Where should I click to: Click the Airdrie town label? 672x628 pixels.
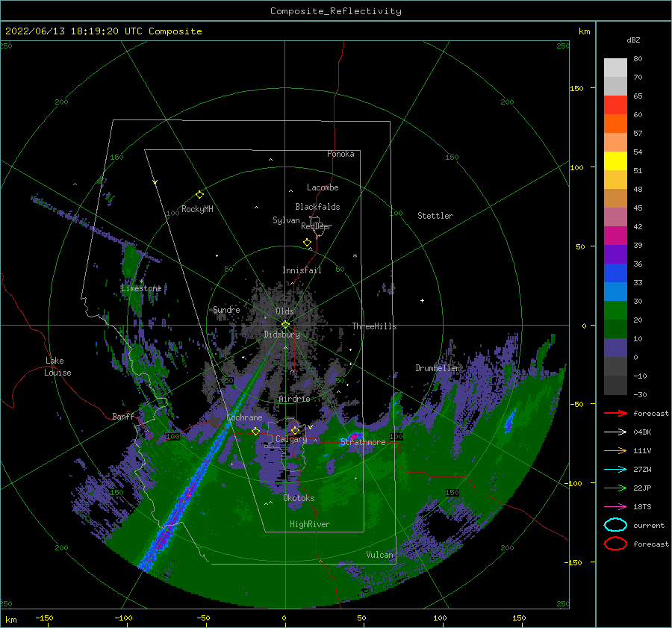click(x=294, y=399)
